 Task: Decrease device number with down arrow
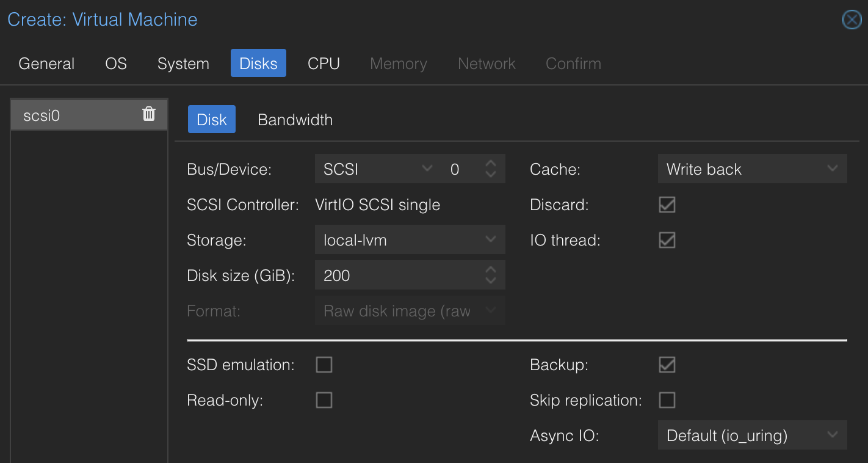click(x=490, y=175)
